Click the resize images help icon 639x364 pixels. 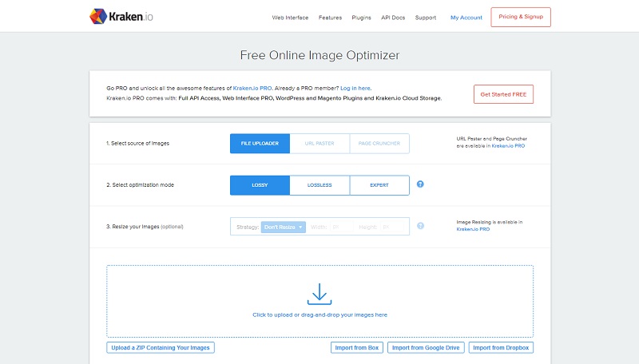click(x=420, y=226)
